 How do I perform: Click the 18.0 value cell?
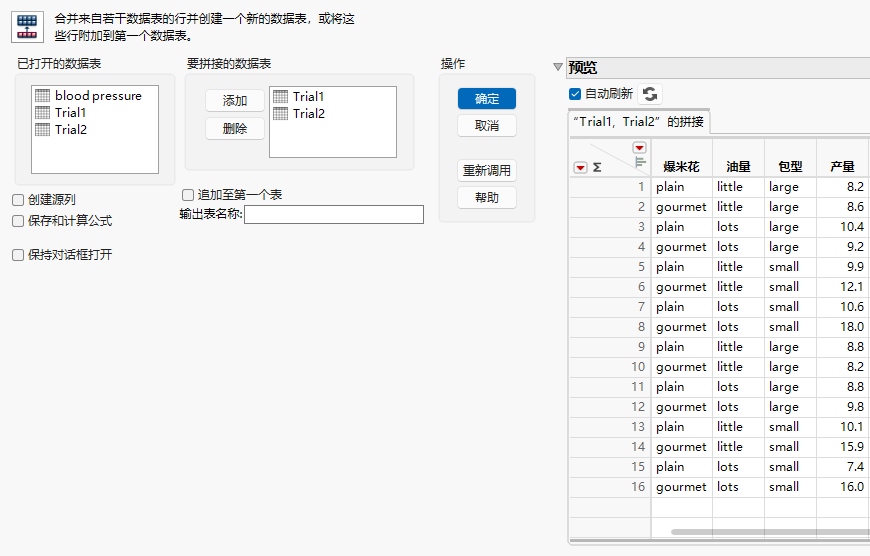point(842,327)
